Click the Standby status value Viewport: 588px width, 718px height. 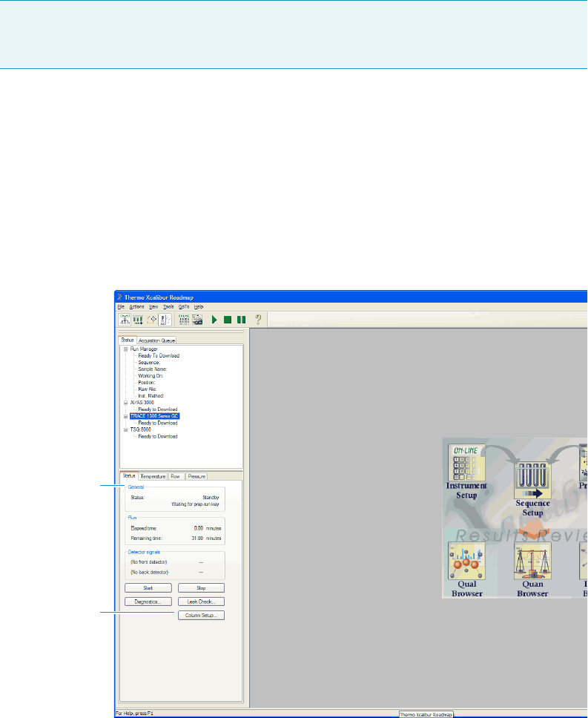point(211,497)
